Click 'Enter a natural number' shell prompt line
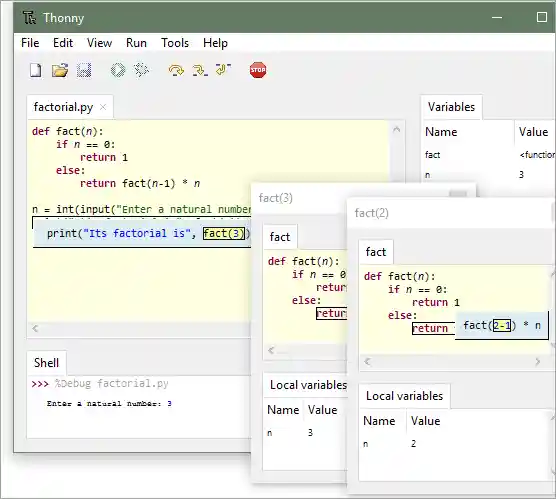Image resolution: width=556 pixels, height=499 pixels. pos(109,404)
